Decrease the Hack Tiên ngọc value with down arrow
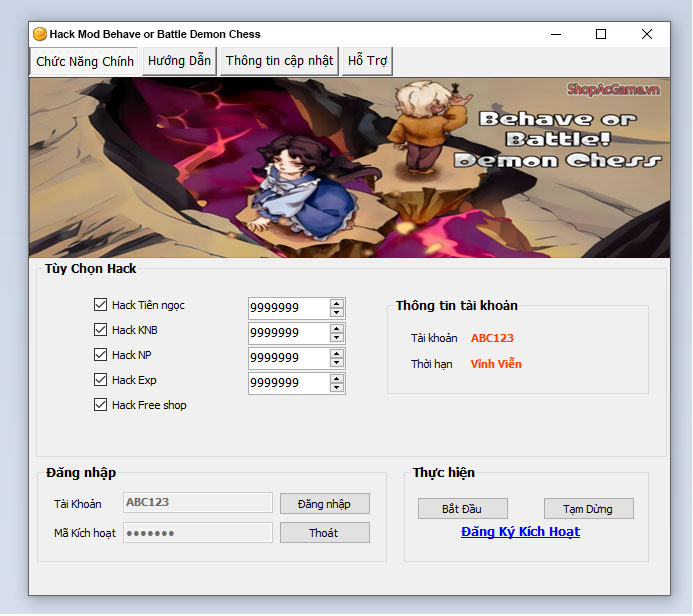Viewport: 693px width, 616px height. click(x=337, y=312)
